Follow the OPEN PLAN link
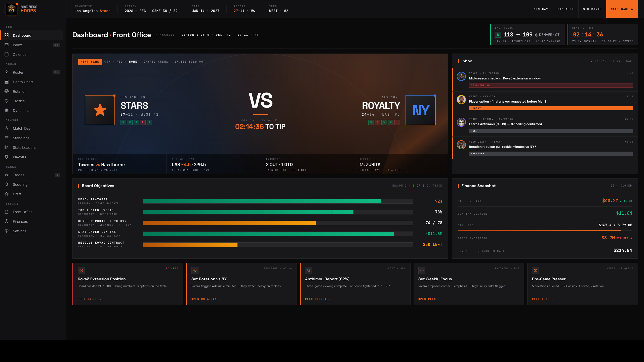Screen dimensions: 644x362 point(429,299)
